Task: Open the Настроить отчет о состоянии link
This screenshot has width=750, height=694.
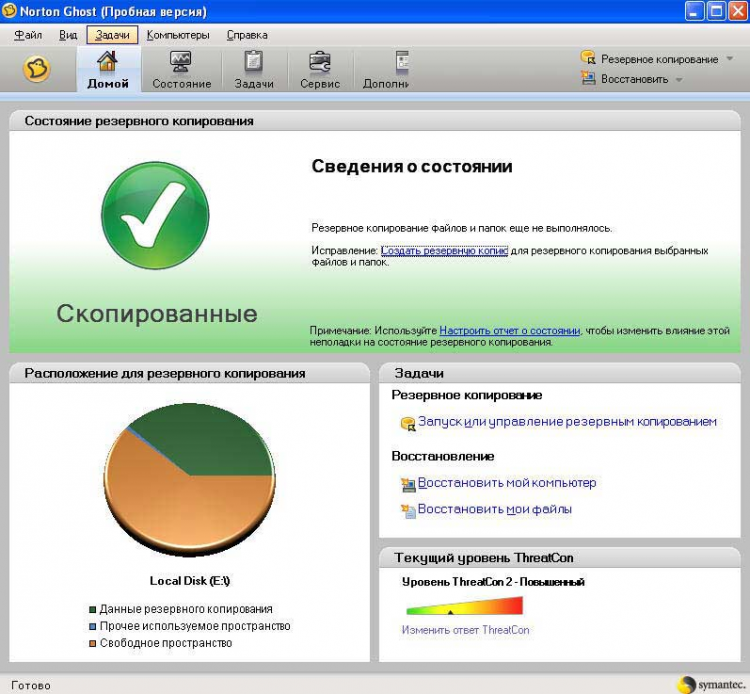Action: (x=509, y=330)
